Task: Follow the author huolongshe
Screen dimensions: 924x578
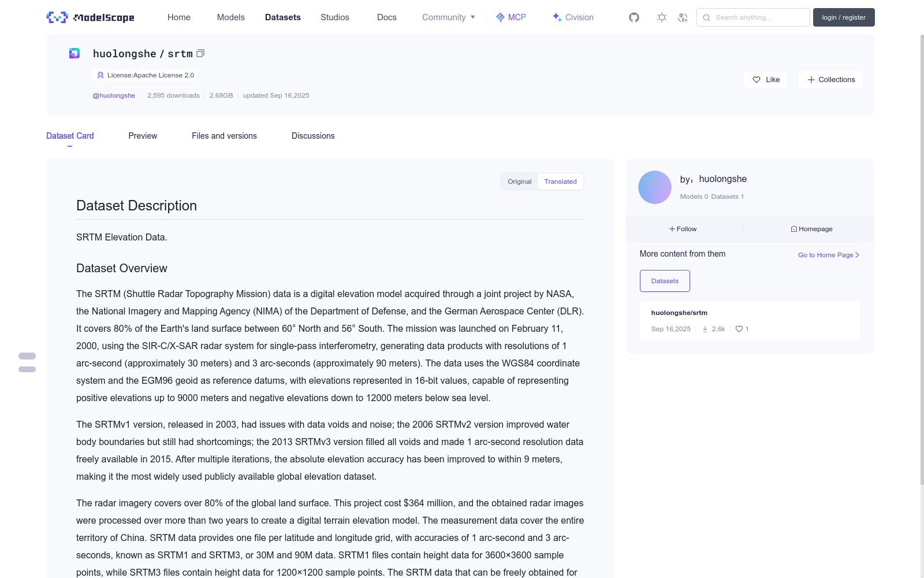Action: pyautogui.click(x=683, y=229)
